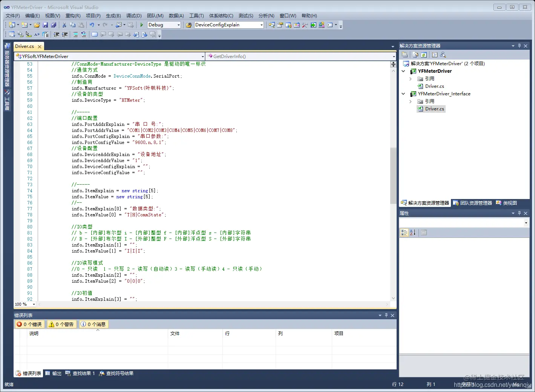Image resolution: width=535 pixels, height=392 pixels.
Task: Toggle the 0 个消息 messages filter
Action: click(94, 324)
